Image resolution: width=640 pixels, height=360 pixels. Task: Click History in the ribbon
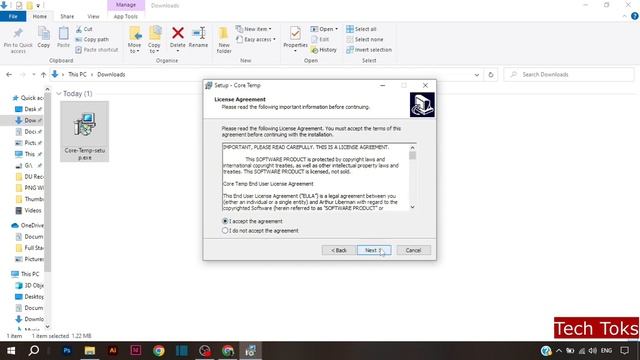[x=324, y=50]
